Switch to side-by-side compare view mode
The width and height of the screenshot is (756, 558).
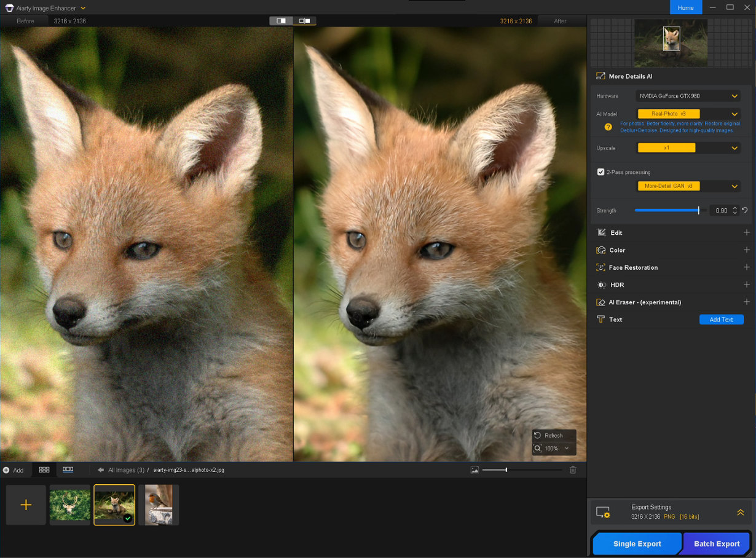304,21
